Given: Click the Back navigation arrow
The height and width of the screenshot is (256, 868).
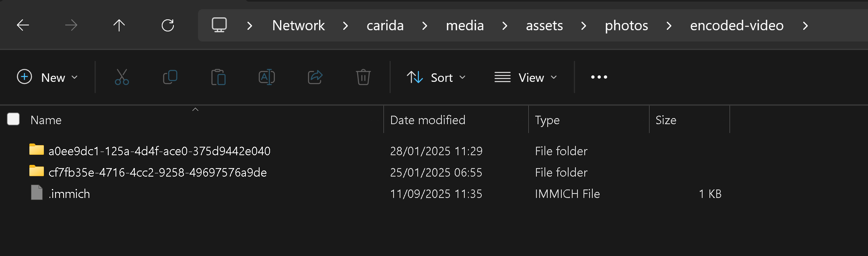Looking at the screenshot, I should pos(23,25).
